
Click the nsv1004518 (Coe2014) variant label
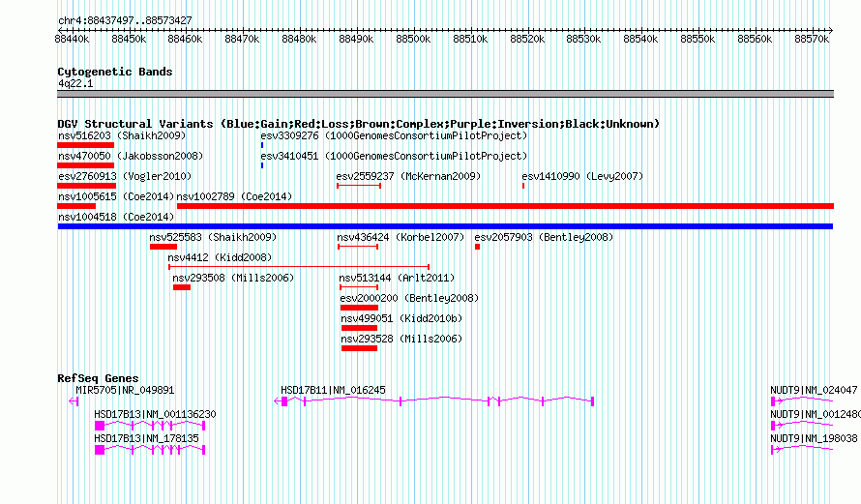tap(116, 217)
